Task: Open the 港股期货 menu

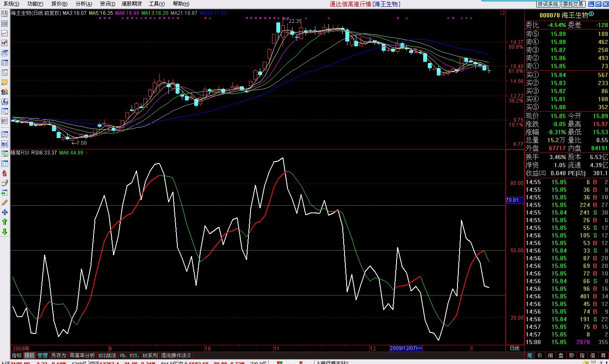Action: 132,4
